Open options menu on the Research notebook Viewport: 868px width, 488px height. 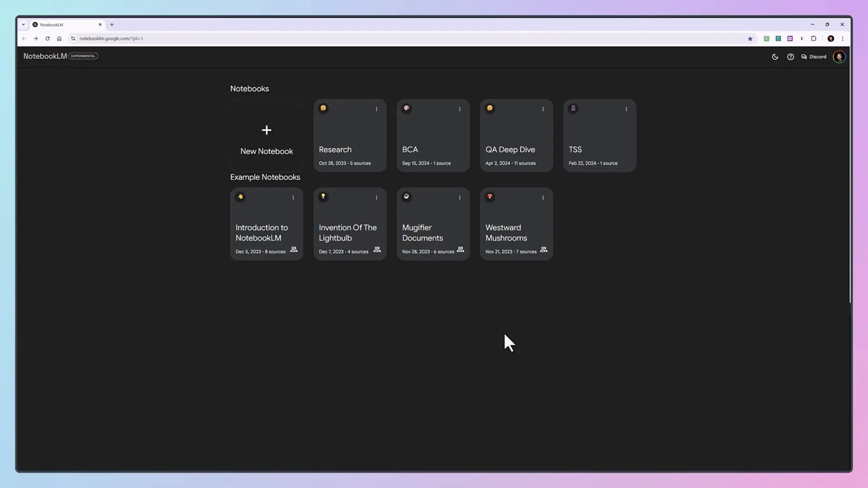pyautogui.click(x=377, y=109)
